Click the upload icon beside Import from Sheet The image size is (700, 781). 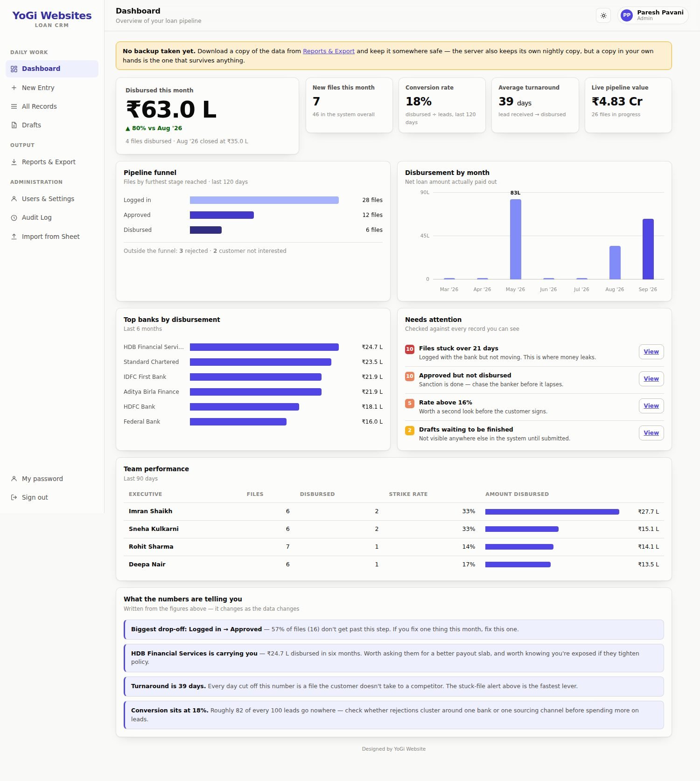click(14, 237)
